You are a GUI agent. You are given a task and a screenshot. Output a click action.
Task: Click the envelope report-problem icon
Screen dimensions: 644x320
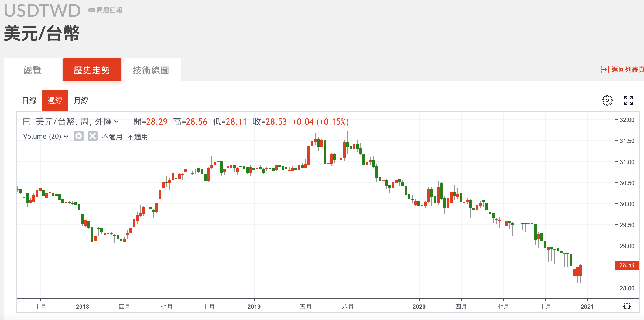(91, 10)
